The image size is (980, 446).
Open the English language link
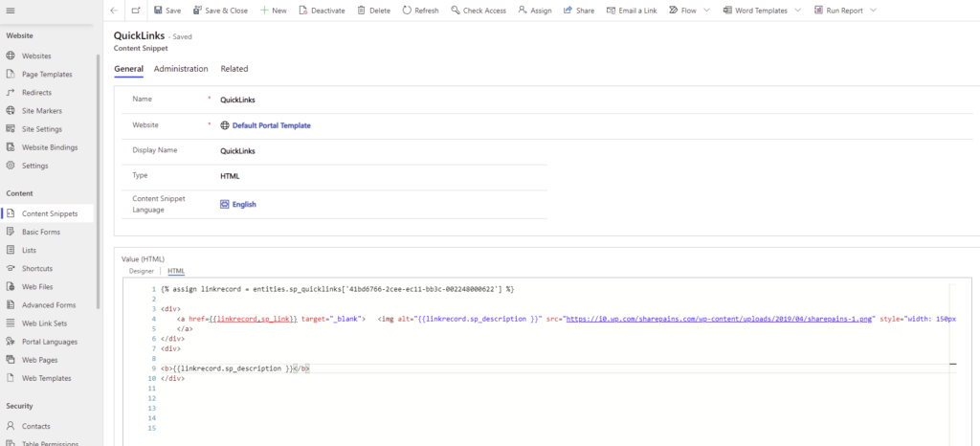tap(244, 204)
